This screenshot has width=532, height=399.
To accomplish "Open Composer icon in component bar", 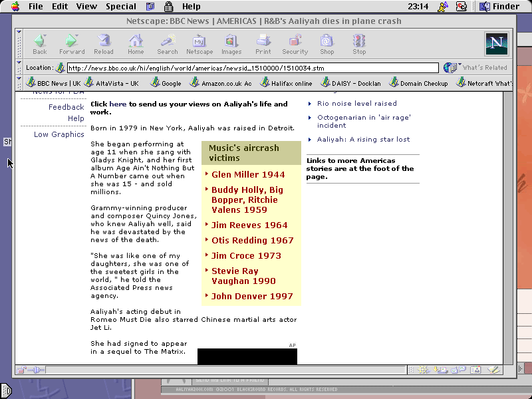I will 494,370.
